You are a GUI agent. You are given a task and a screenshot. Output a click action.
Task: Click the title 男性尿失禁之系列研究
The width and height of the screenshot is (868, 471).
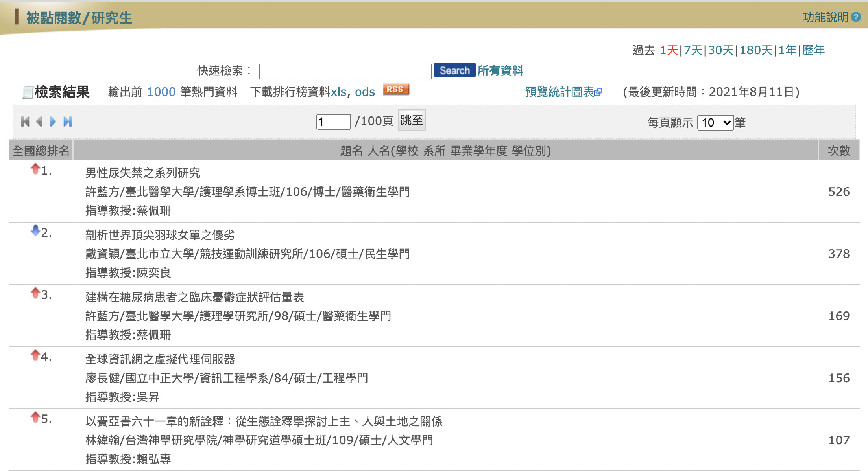coord(143,173)
